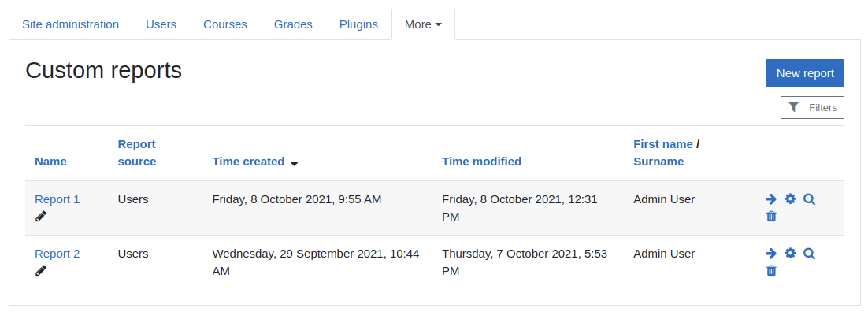The width and height of the screenshot is (868, 312).
Task: Expand the More tab dropdown
Action: point(423,24)
